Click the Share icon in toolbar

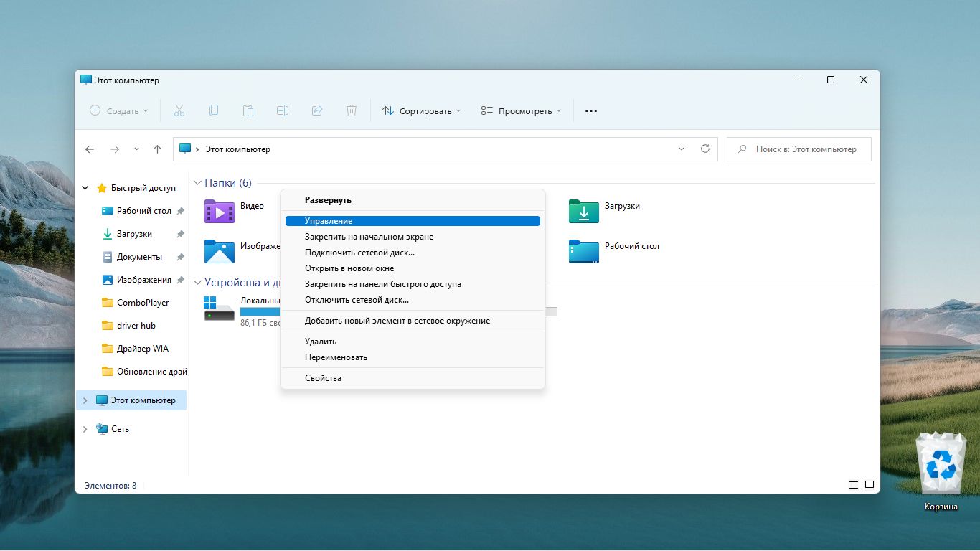tap(317, 110)
